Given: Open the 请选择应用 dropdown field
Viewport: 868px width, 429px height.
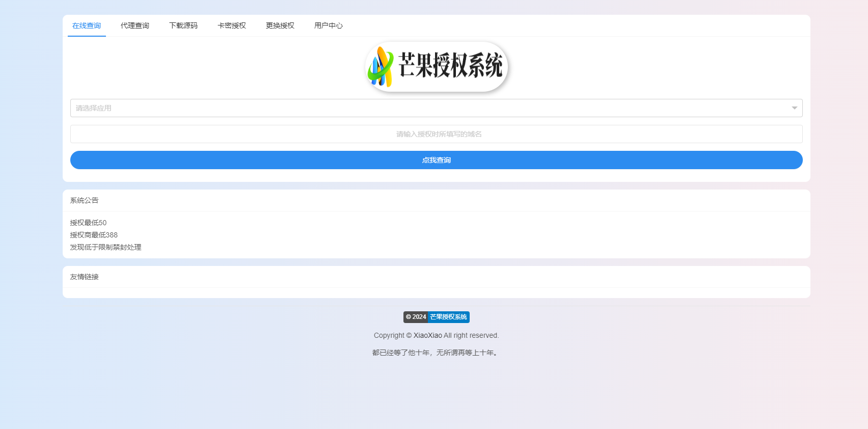Looking at the screenshot, I should pos(428,108).
